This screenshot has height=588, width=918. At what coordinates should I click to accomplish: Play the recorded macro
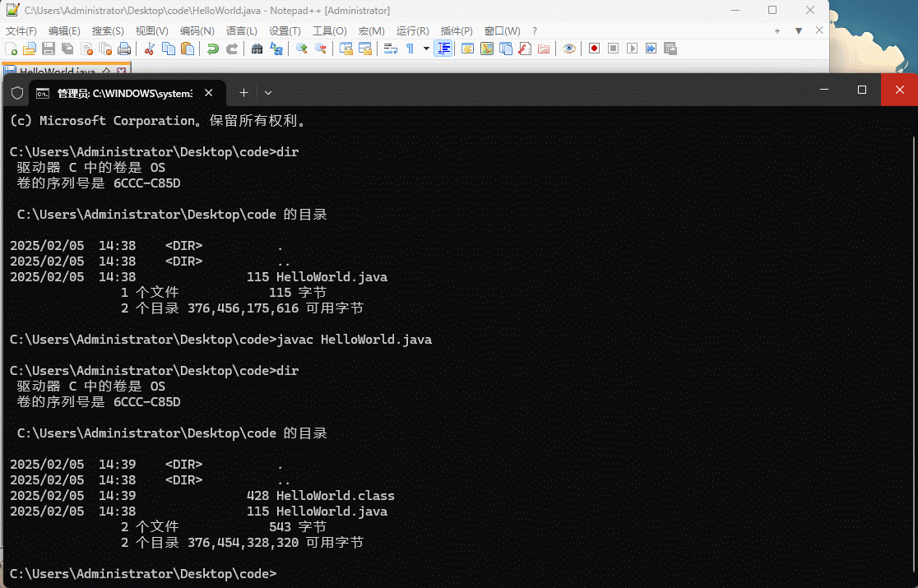(x=632, y=49)
